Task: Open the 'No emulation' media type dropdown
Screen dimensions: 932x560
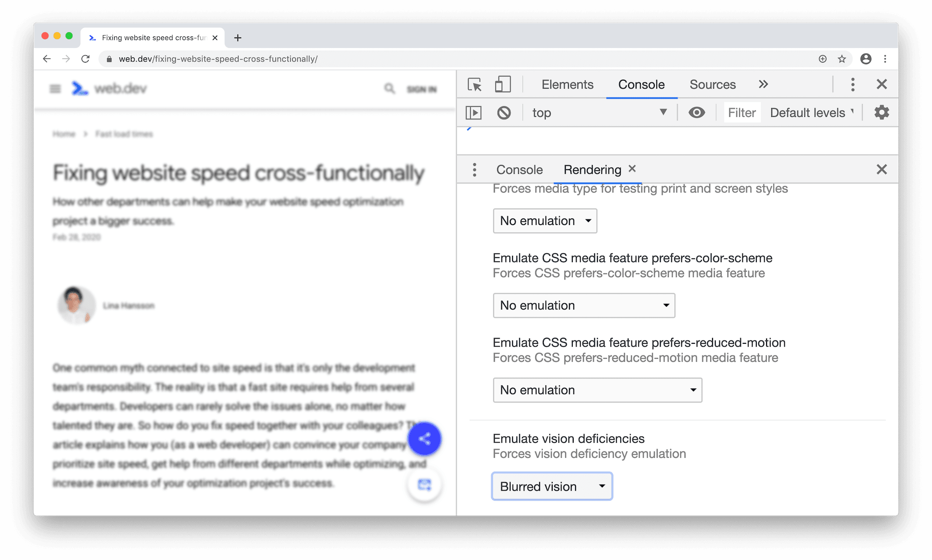Action: click(x=545, y=220)
